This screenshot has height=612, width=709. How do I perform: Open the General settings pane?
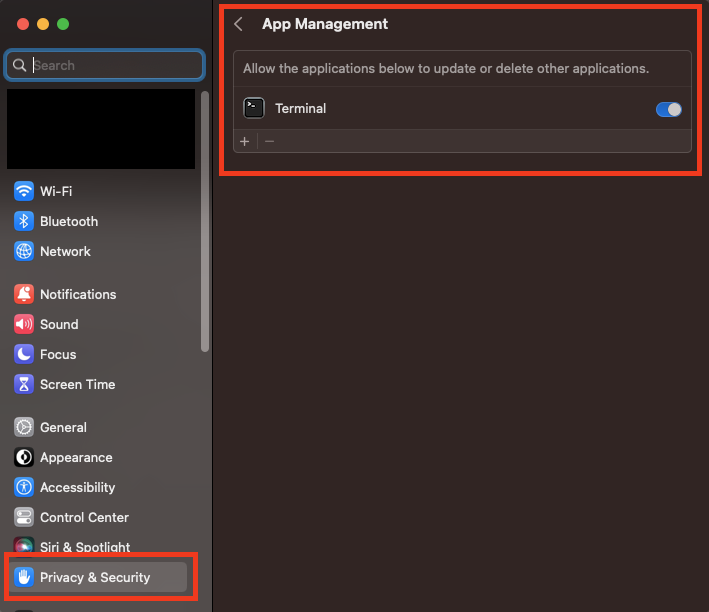pyautogui.click(x=63, y=427)
